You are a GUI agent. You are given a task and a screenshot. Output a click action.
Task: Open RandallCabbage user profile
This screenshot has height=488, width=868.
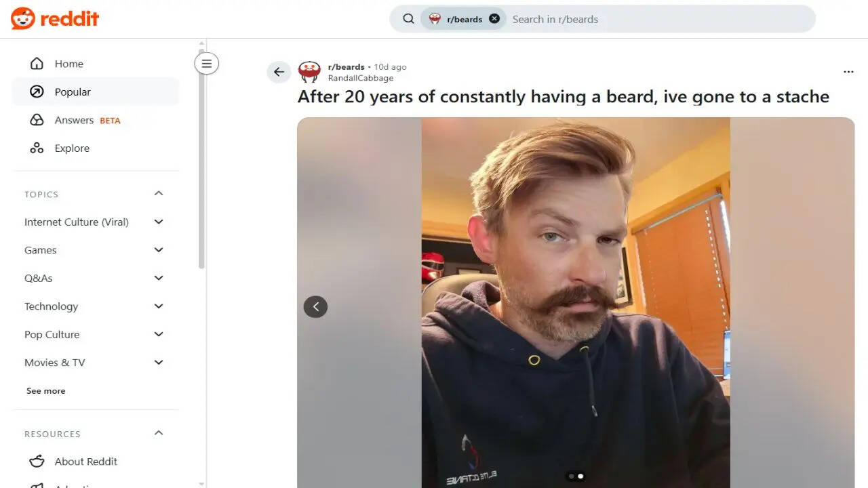360,78
